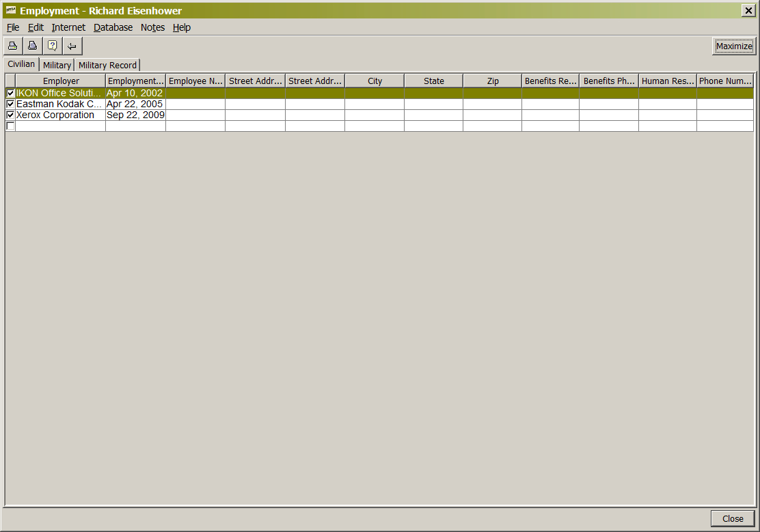Screen dimensions: 760x532
Task: Open the Help menu
Action: 182,27
